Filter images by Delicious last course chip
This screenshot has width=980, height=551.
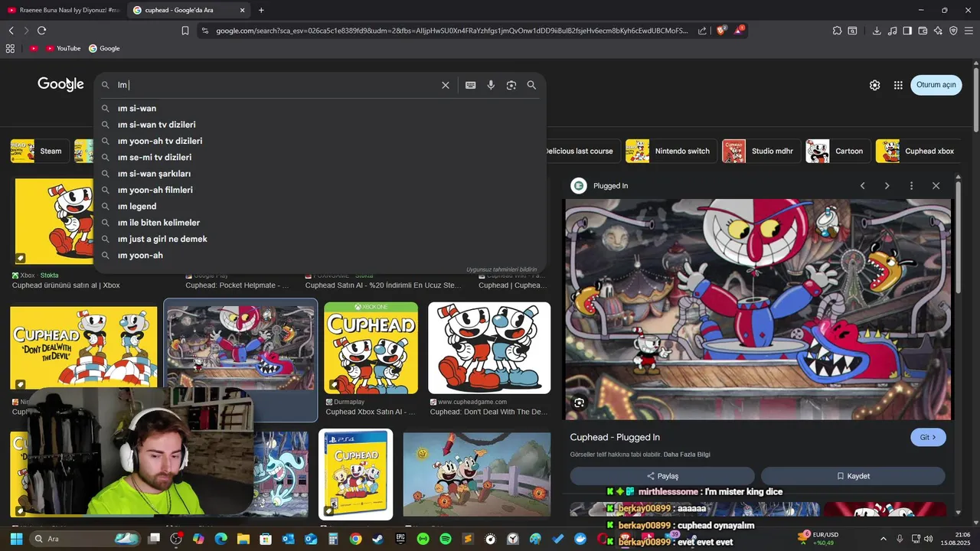(580, 151)
